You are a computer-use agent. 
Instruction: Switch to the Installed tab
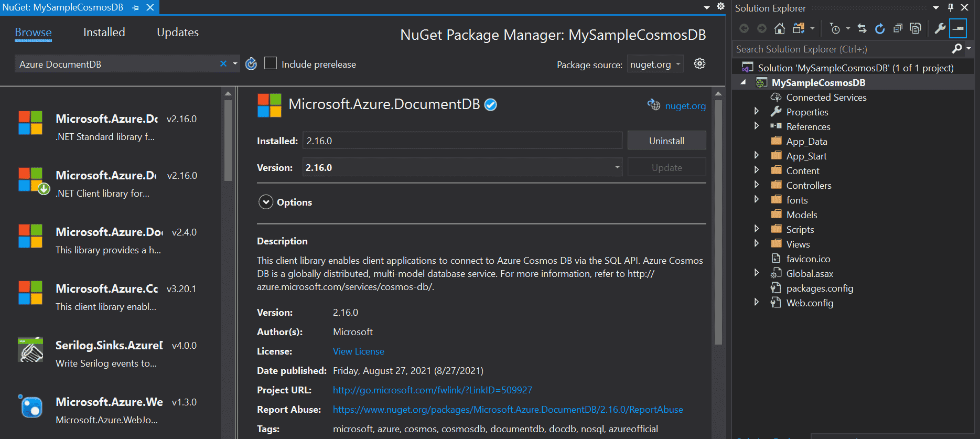[x=104, y=33]
